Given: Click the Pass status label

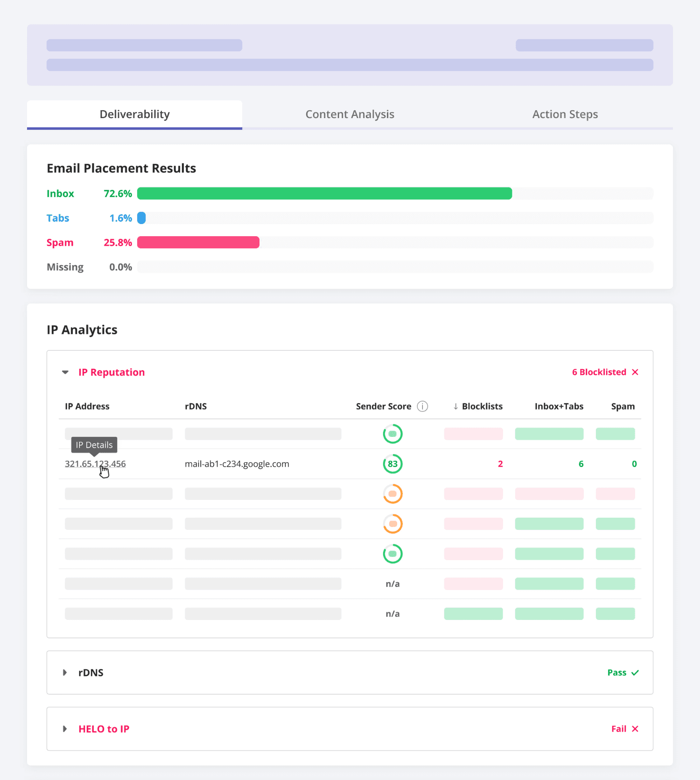Looking at the screenshot, I should tap(617, 673).
